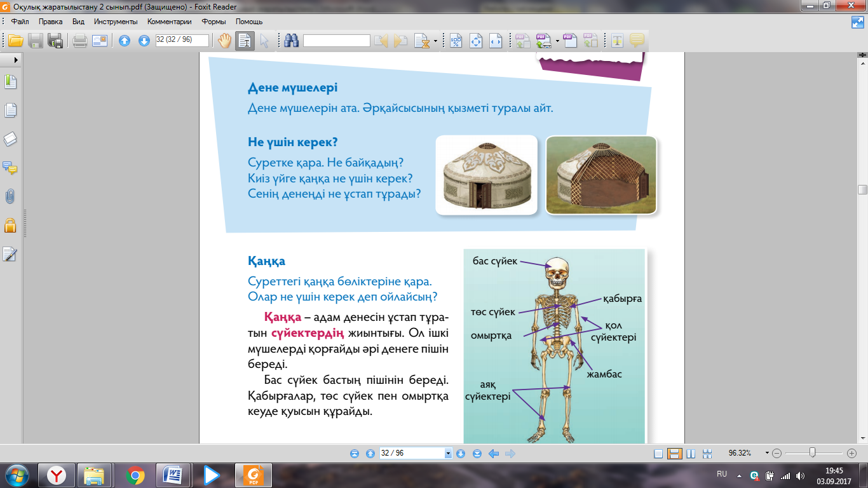Jump to last page button
Image resolution: width=868 pixels, height=488 pixels.
477,454
